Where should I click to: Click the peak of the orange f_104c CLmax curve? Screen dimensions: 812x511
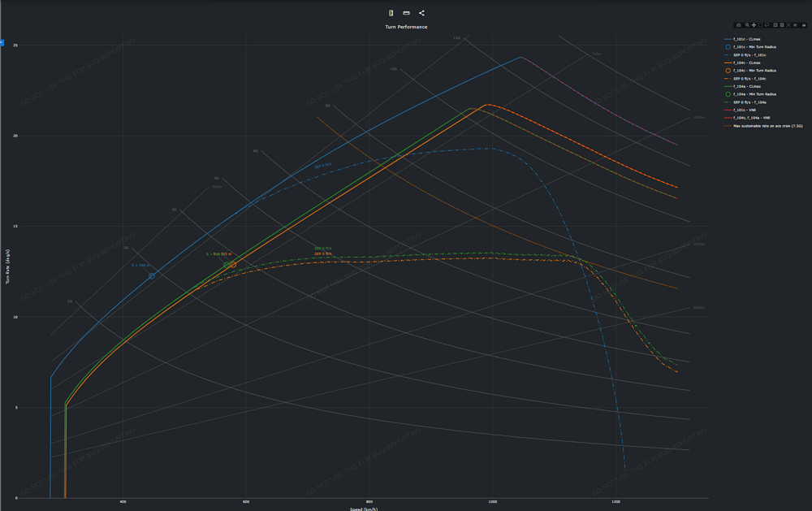coord(487,105)
